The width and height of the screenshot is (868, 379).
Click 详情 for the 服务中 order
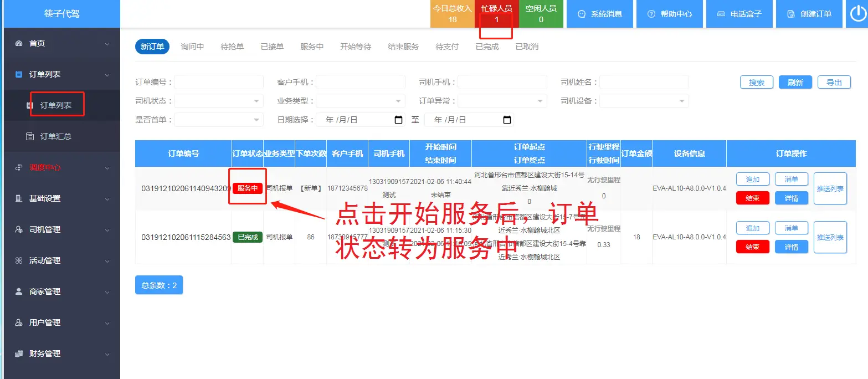(792, 198)
